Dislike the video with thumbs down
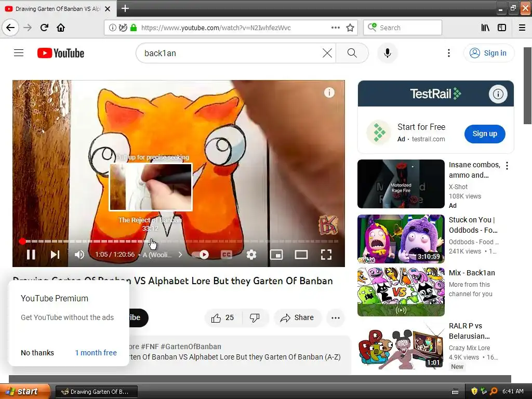 [x=255, y=318]
